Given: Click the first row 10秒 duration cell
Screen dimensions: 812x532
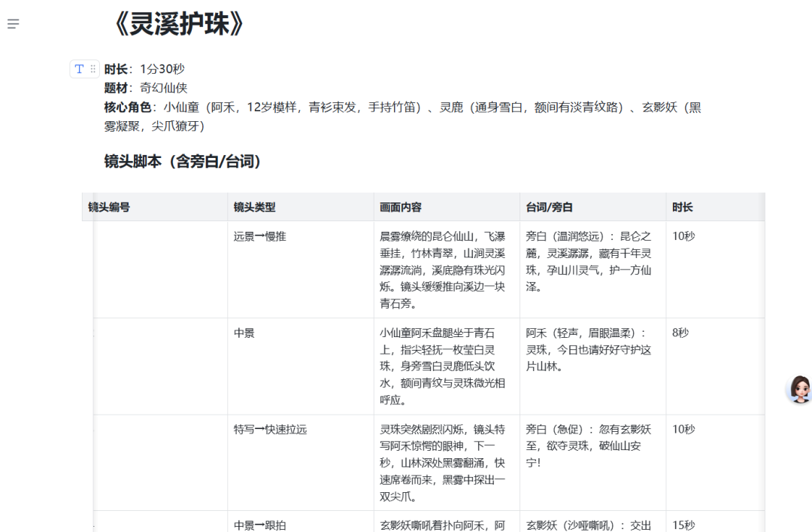Looking at the screenshot, I should click(x=683, y=236).
